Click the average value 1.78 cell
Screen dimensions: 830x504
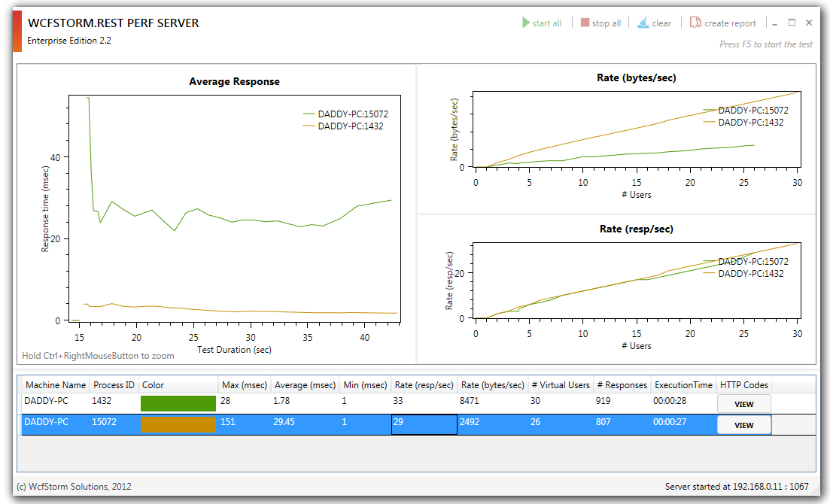pyautogui.click(x=305, y=403)
